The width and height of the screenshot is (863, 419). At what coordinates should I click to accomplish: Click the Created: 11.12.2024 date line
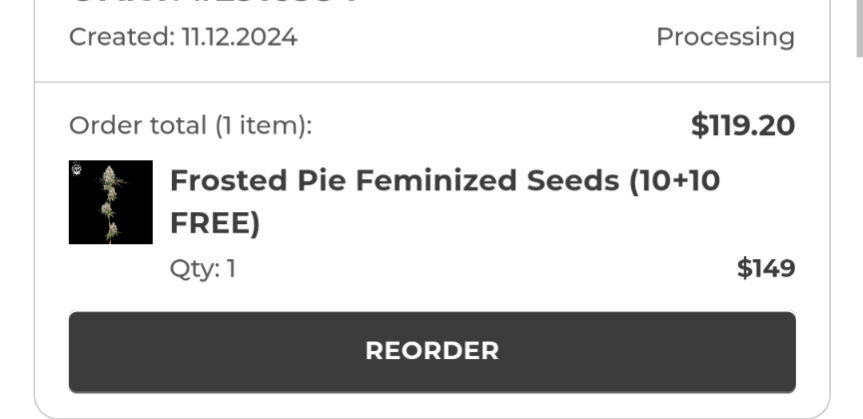(x=183, y=38)
